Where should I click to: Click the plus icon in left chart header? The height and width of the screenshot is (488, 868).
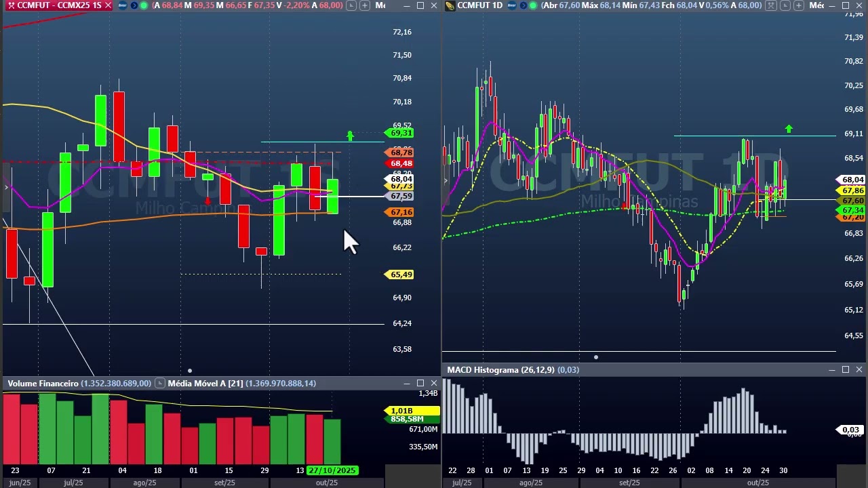[365, 5]
